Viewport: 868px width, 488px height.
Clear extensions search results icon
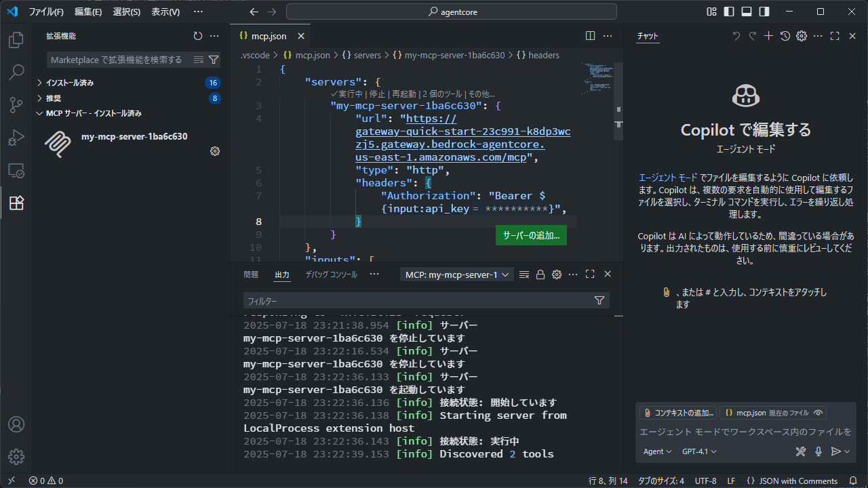pos(199,60)
